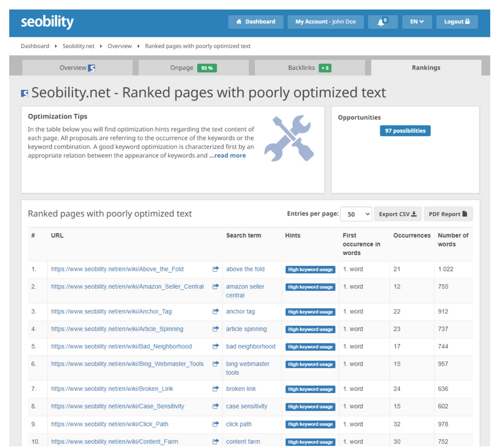This screenshot has width=500, height=448.
Task: Open external link icon for Anchor_Tag row
Action: (216, 311)
